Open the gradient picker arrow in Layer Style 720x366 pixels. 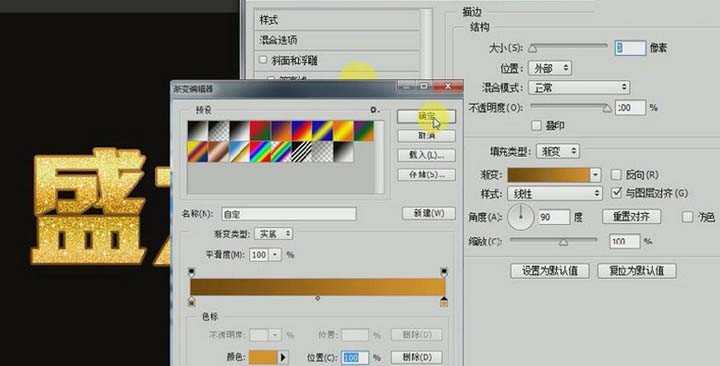coord(596,175)
